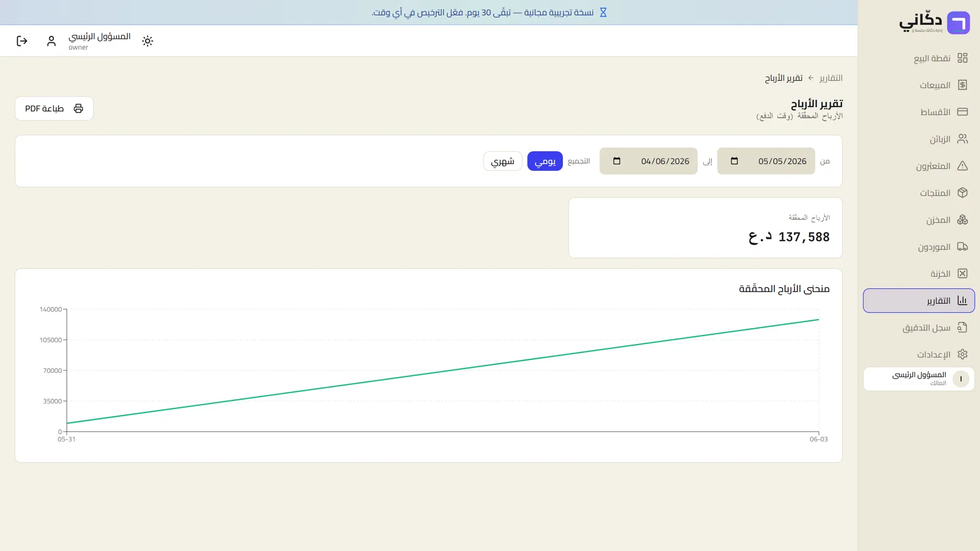The height and width of the screenshot is (551, 980).
Task: Open the الزبائن customers icon
Action: pyautogui.click(x=962, y=139)
